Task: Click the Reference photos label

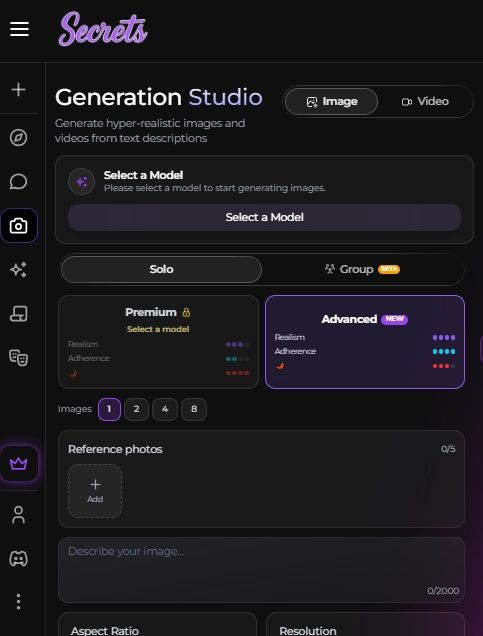Action: click(115, 449)
